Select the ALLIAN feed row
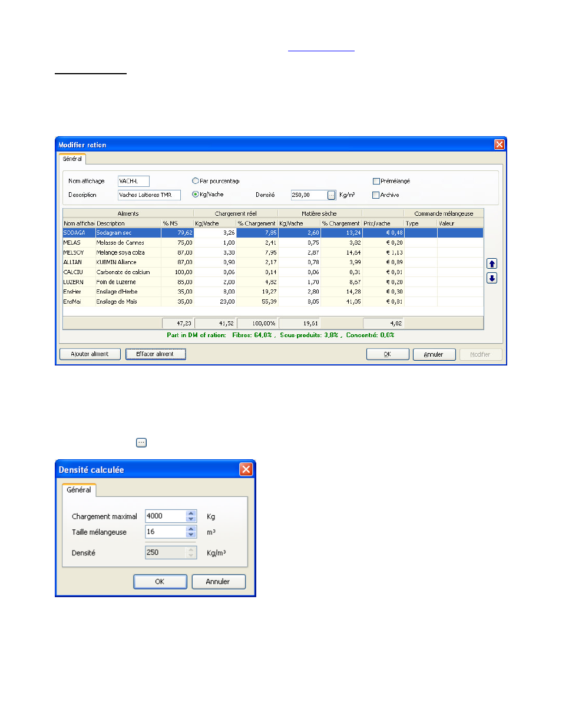The image size is (562, 728). pos(273,262)
